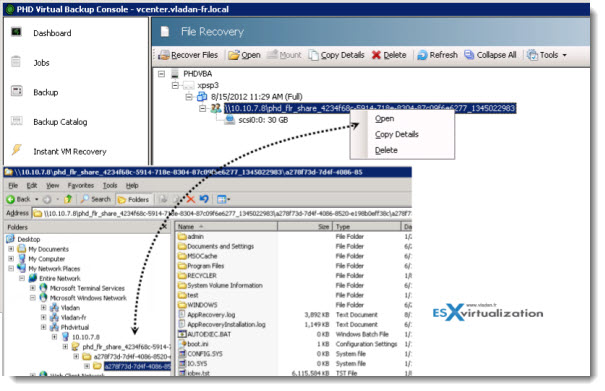Viewport: 605px width, 391px height.
Task: Select the Documents and Settings folder
Action: pos(220,246)
